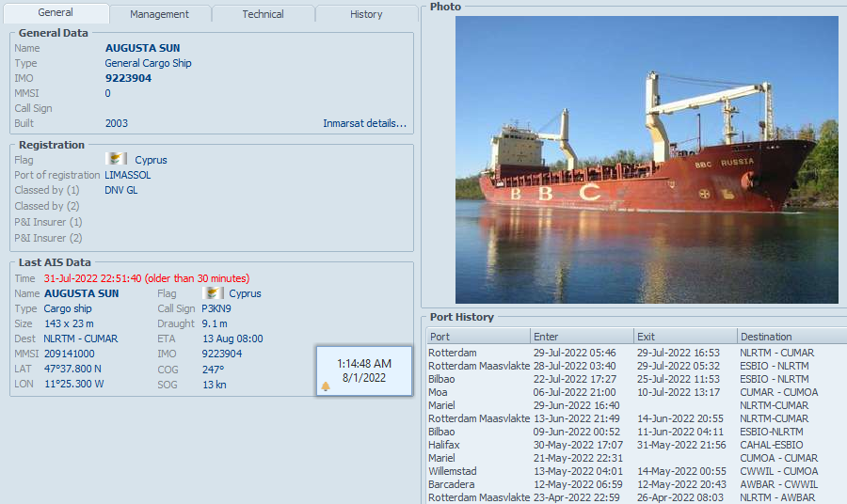The height and width of the screenshot is (504, 847).
Task: Click the AIS IMO value 9223904
Action: click(x=222, y=354)
